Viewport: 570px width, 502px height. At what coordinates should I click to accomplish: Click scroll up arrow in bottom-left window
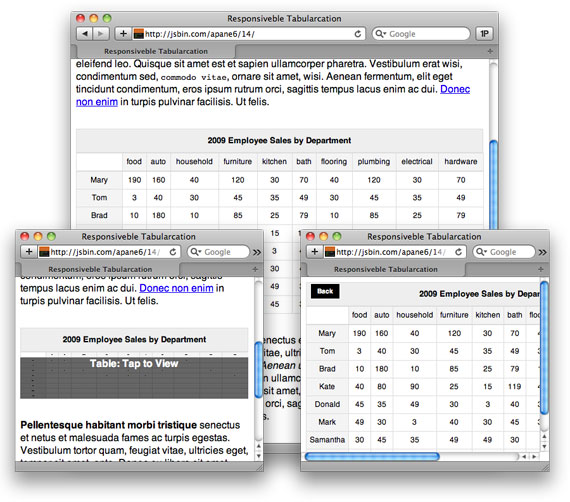click(x=258, y=445)
